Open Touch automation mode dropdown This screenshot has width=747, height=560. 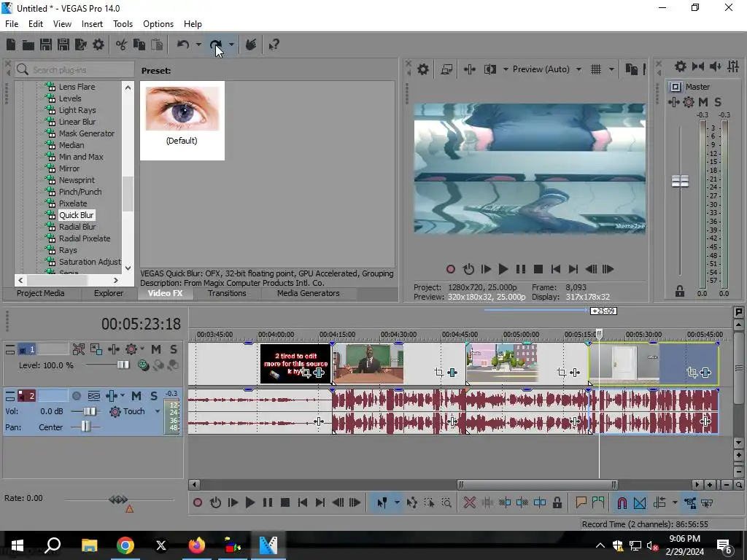(158, 411)
